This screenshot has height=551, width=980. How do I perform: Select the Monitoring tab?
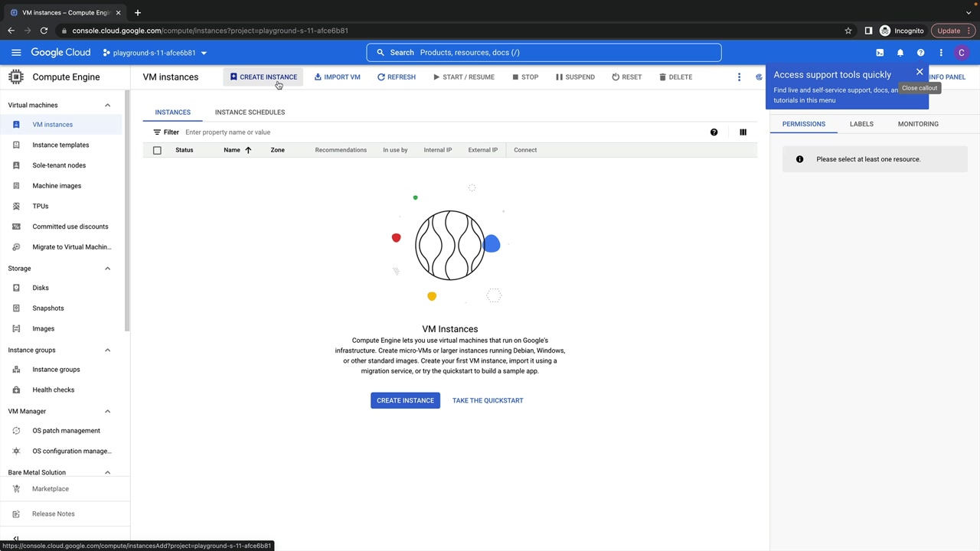click(918, 124)
